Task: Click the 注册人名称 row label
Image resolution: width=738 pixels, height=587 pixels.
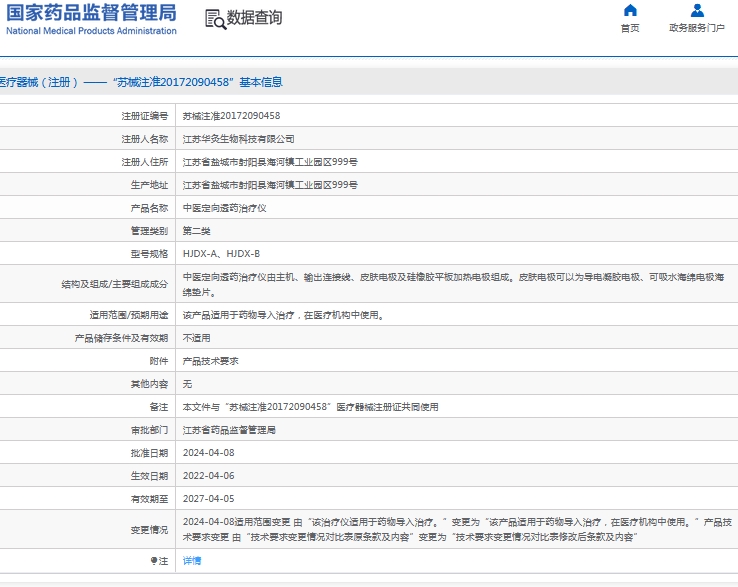Action: [144, 139]
